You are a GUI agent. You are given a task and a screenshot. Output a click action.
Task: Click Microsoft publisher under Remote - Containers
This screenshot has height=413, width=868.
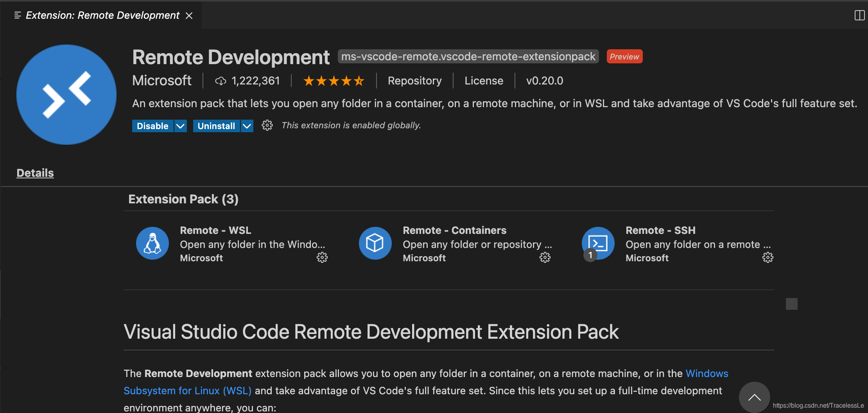424,258
